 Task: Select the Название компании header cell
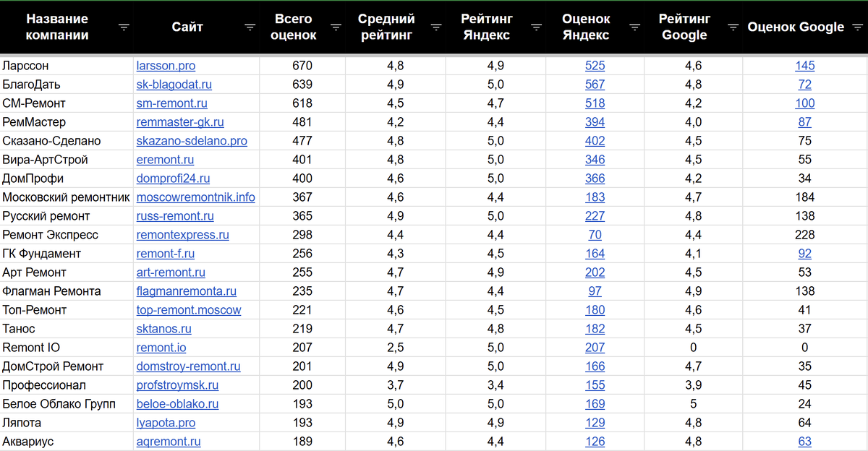click(67, 27)
